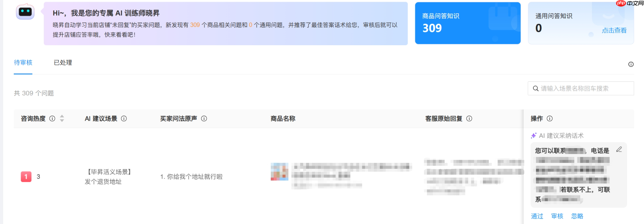The height and width of the screenshot is (224, 644).
Task: Click orange 309 number in banner
Action: tap(195, 25)
